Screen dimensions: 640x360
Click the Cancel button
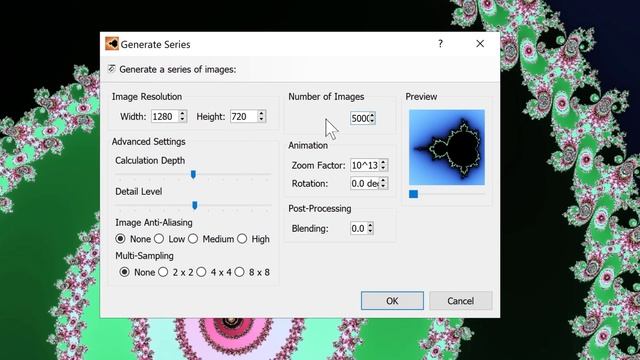(460, 301)
